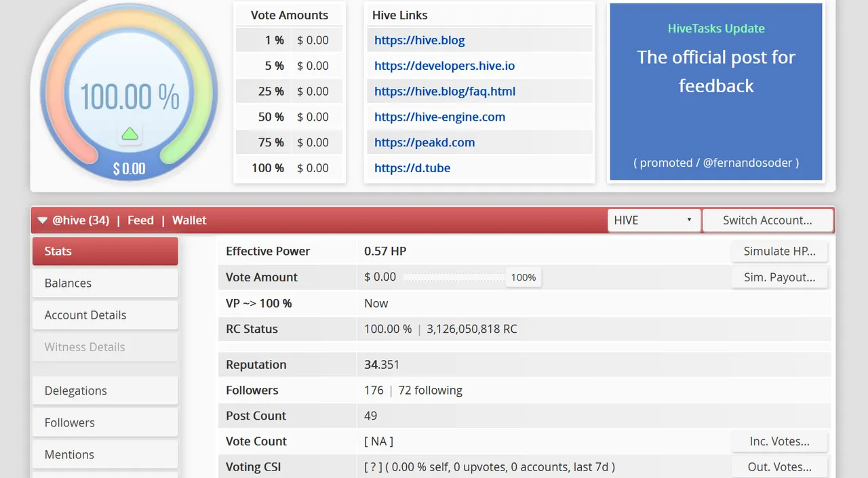Open the Mentions tab
868x478 pixels.
click(105, 454)
